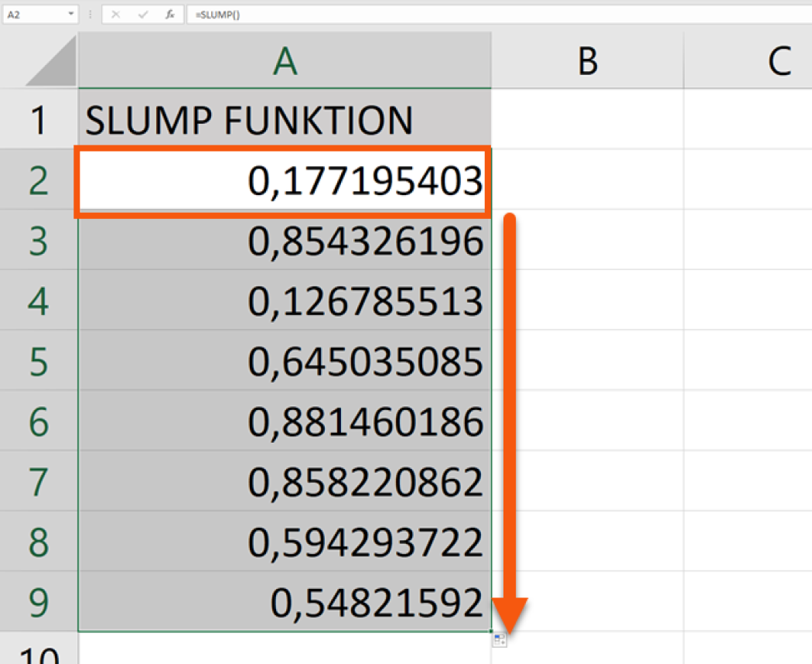Click the Cancel (X) icon on formula bar
812x664 pixels.
point(115,13)
